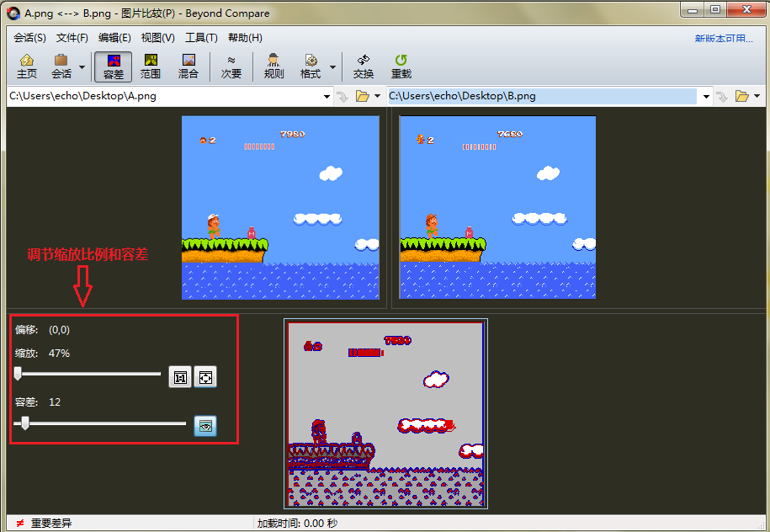Click right path go-arrow icon
This screenshot has width=770, height=532.
(x=722, y=97)
